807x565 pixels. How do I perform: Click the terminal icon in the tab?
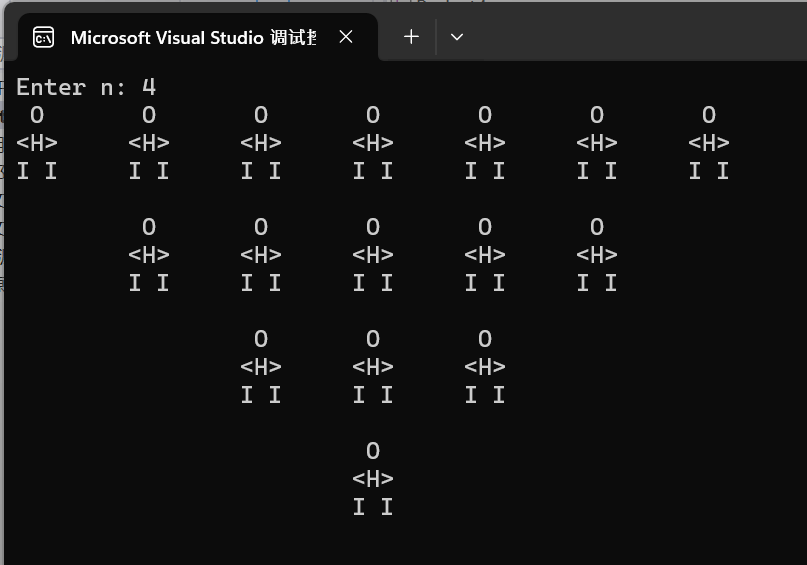[43, 37]
